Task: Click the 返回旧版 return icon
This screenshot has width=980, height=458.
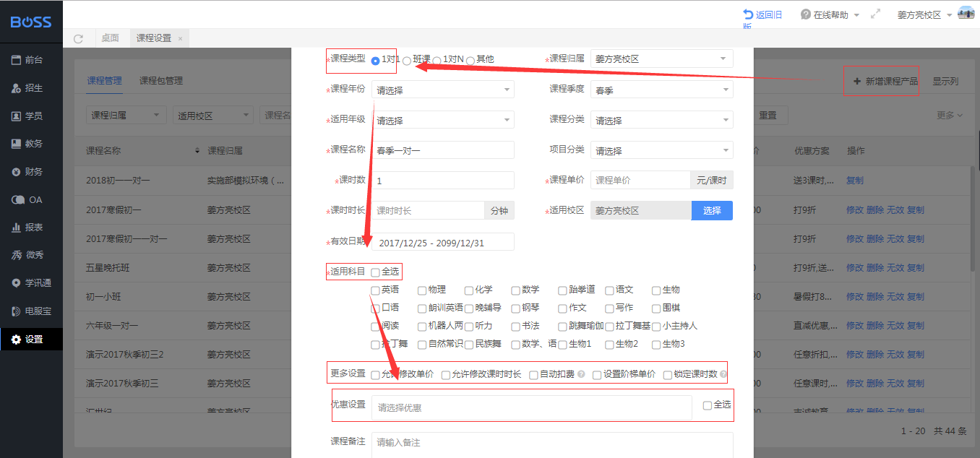Action: pyautogui.click(x=748, y=14)
